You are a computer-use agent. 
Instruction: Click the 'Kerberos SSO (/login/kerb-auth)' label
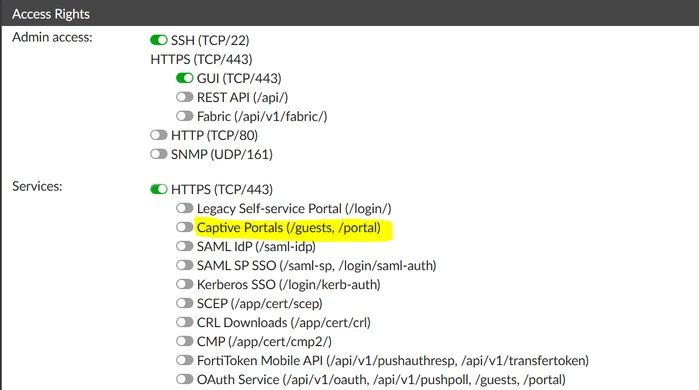point(289,285)
